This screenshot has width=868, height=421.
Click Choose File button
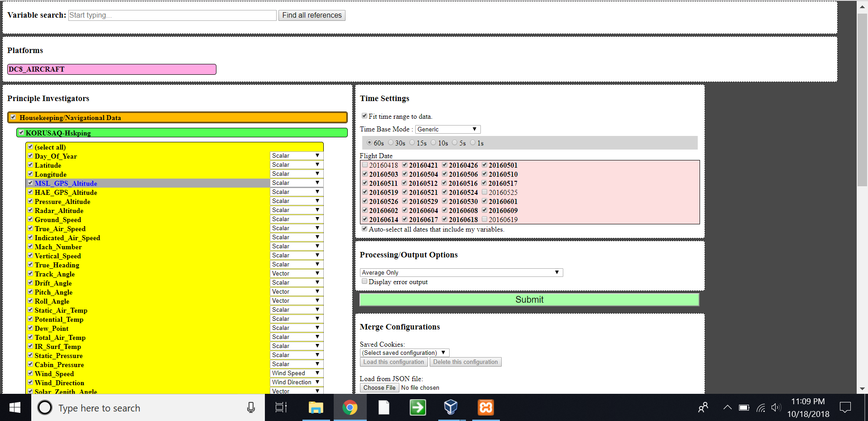tap(379, 388)
